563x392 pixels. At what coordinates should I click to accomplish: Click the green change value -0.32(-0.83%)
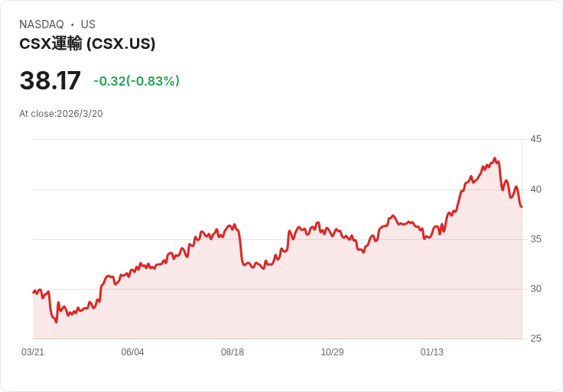[x=136, y=81]
